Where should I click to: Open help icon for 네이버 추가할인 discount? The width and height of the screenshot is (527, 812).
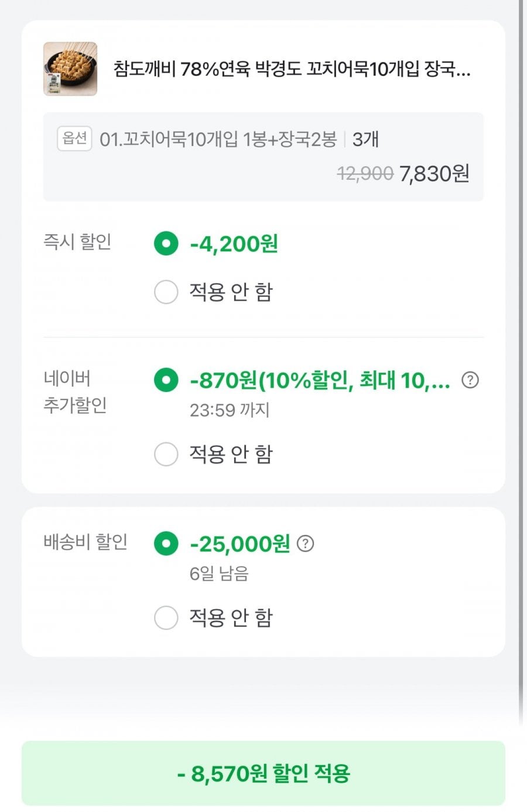tap(470, 380)
